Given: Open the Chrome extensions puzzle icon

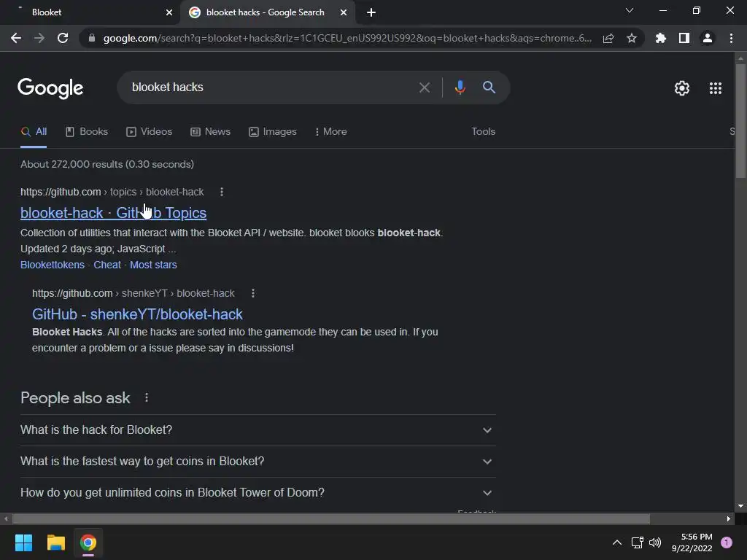Looking at the screenshot, I should tap(661, 38).
